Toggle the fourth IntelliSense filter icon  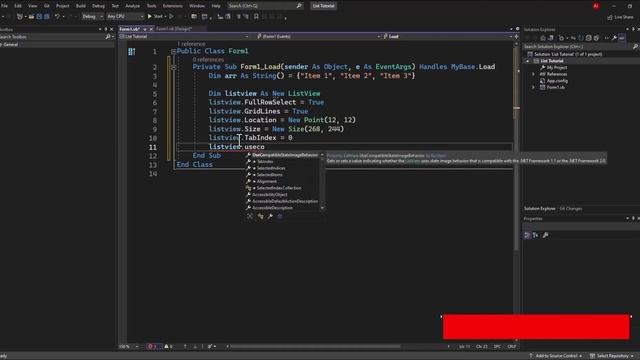coord(280,216)
